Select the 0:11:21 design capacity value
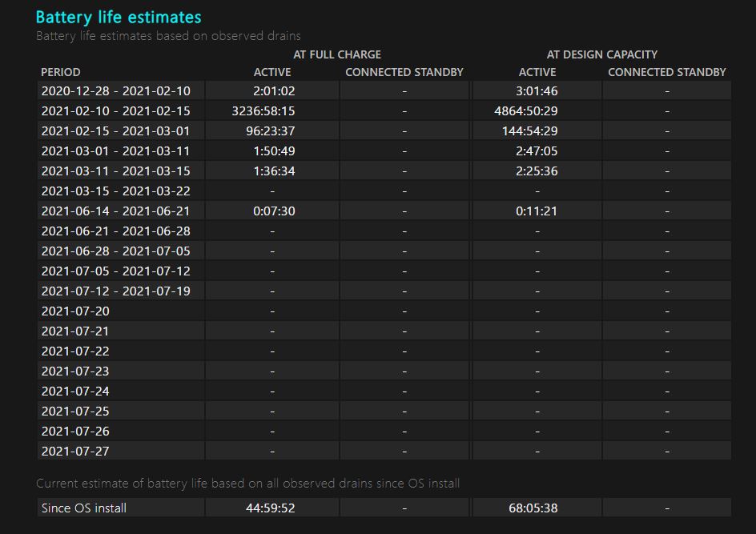 537,211
